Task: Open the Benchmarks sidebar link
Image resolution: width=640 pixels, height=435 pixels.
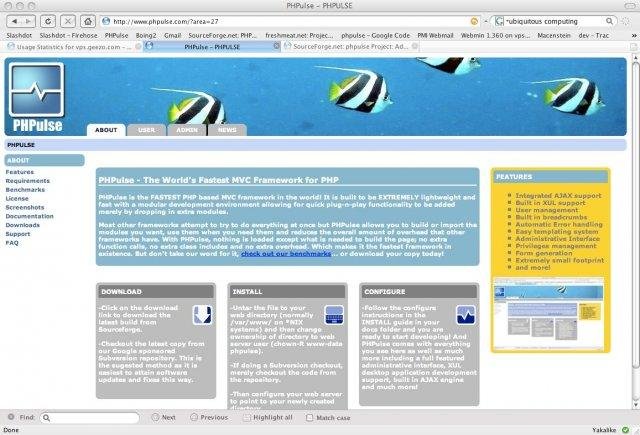Action: (x=25, y=190)
